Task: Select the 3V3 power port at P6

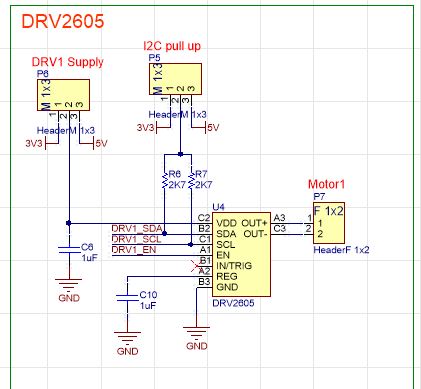Action: (x=41, y=144)
